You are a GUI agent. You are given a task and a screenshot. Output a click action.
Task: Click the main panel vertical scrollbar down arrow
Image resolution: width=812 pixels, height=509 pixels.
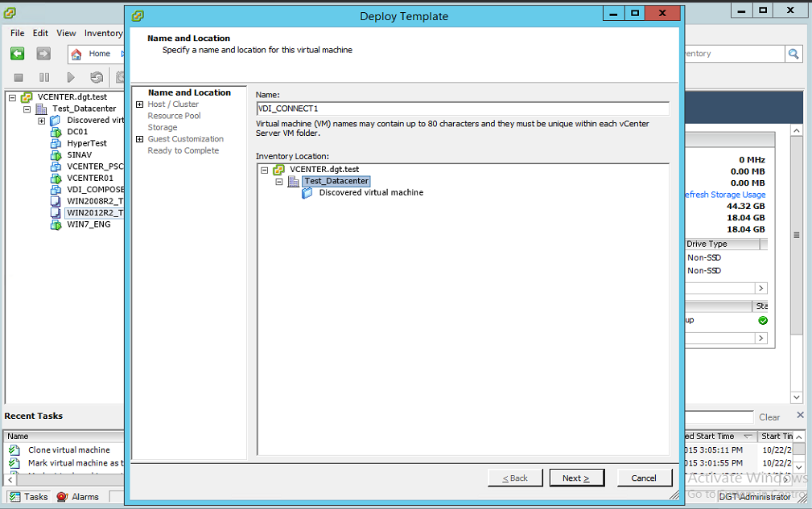pyautogui.click(x=797, y=397)
